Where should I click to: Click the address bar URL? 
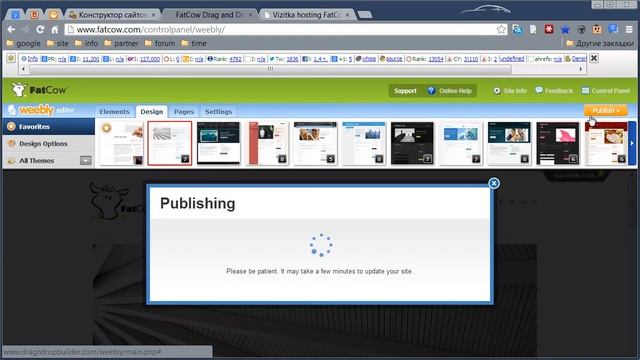(151, 29)
